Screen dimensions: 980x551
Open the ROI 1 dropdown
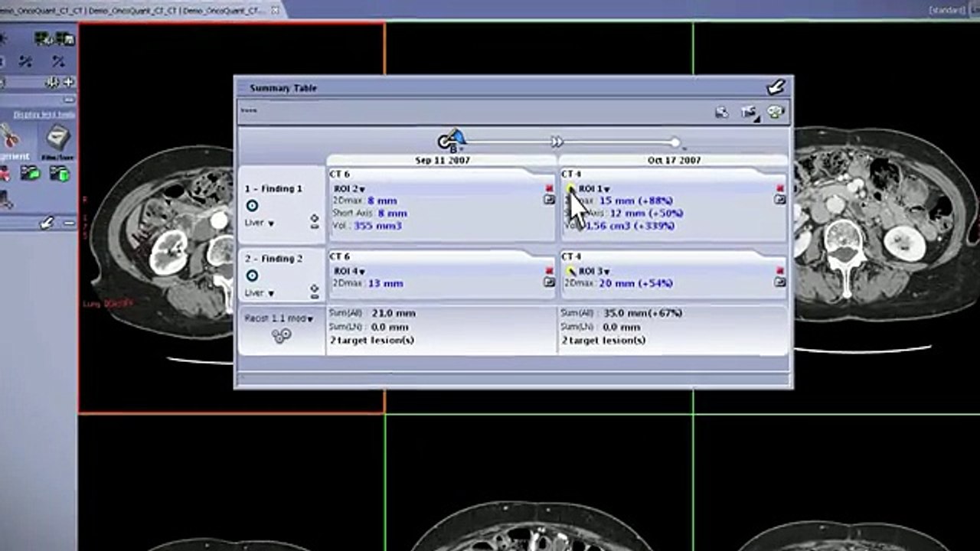coord(594,188)
